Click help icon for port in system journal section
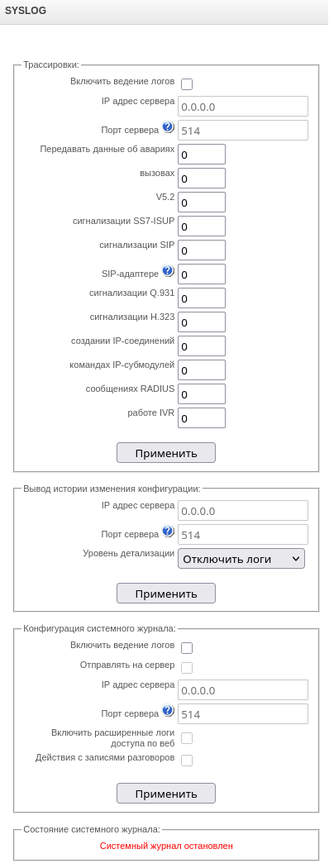Viewport: 329px width, 868px height. tap(169, 711)
